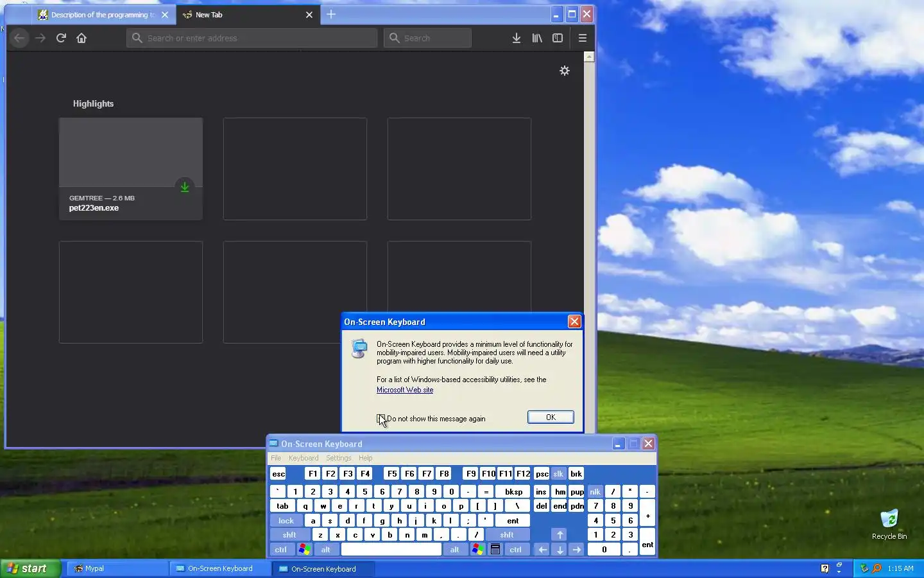Click the 'psc' print screen key

click(542, 474)
